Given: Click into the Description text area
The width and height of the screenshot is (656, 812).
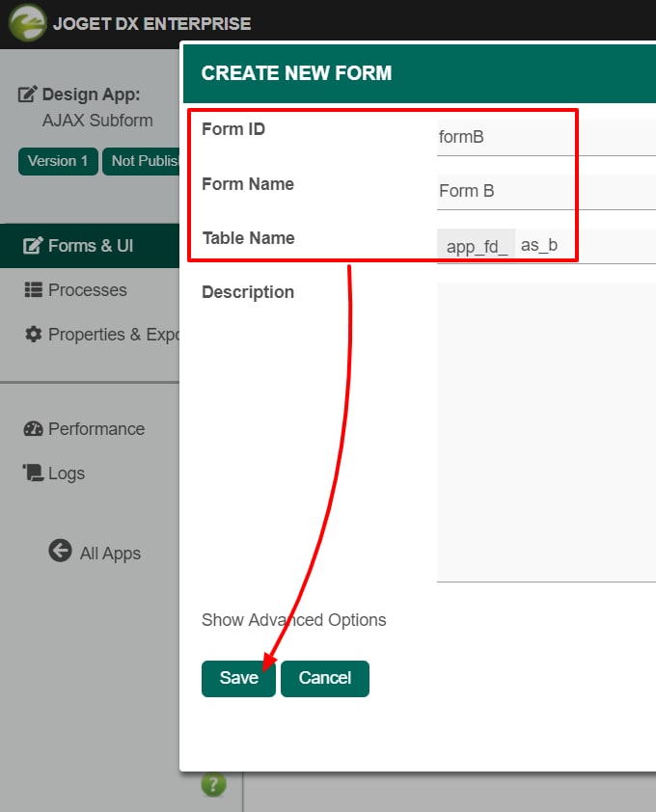Looking at the screenshot, I should pos(546,432).
